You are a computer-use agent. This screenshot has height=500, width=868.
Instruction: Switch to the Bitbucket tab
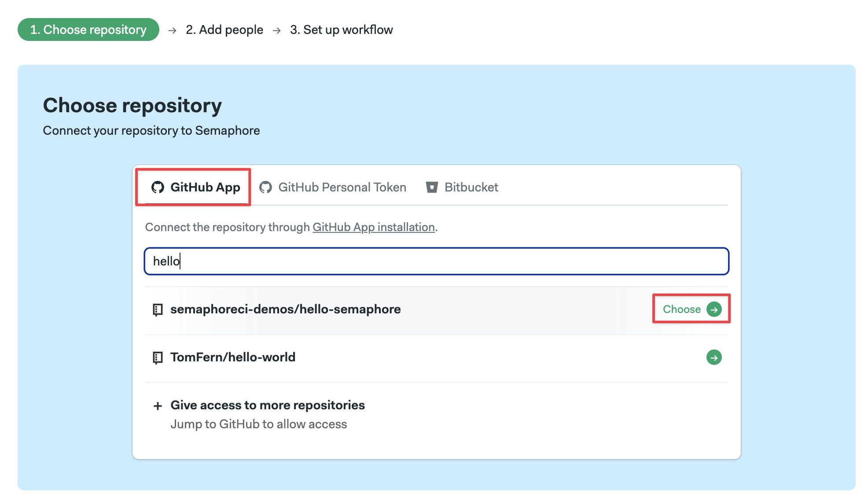click(x=462, y=187)
